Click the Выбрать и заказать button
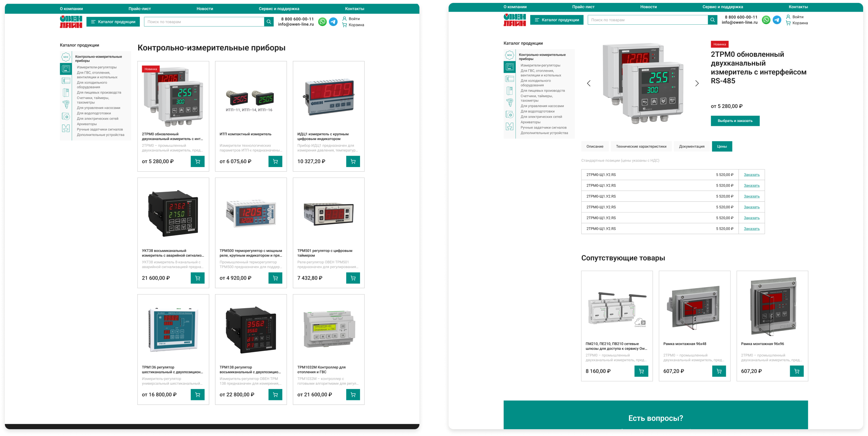The image size is (868, 436). 735,121
